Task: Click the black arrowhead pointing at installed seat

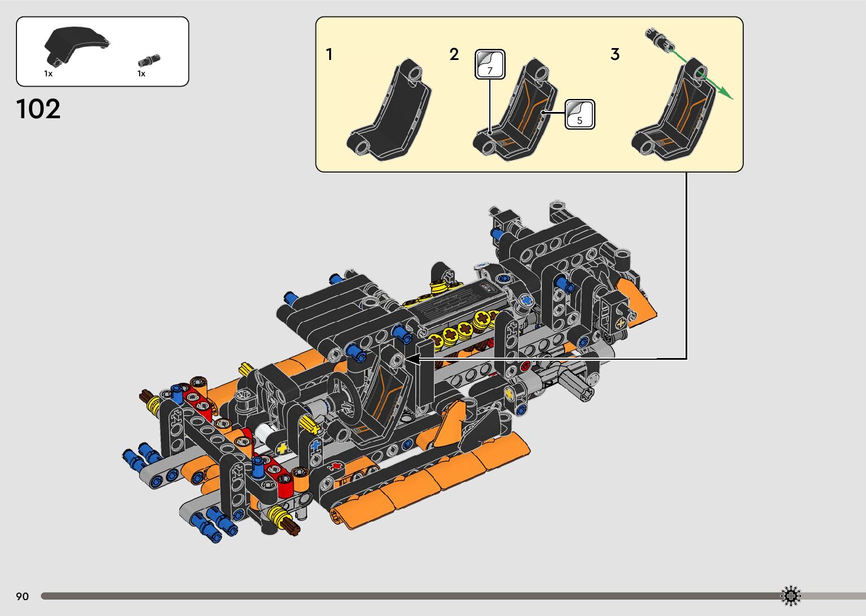Action: tap(412, 359)
